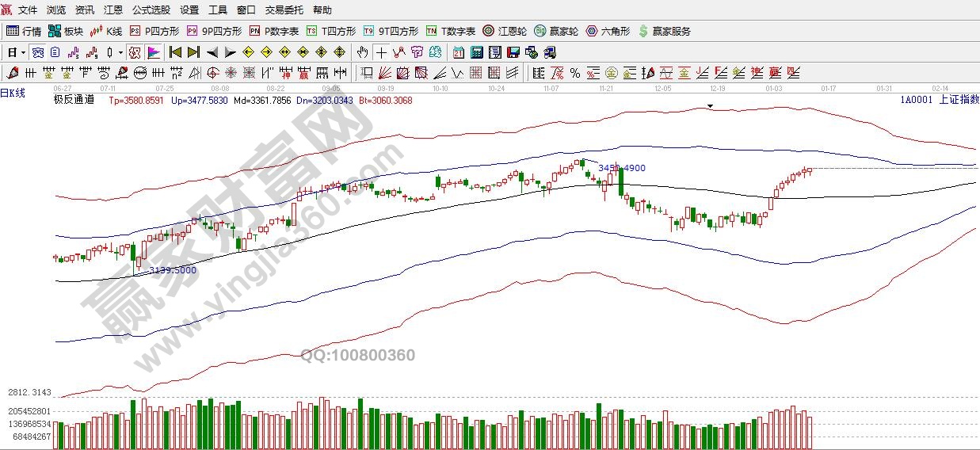Open the 公式选股 menu

pyautogui.click(x=151, y=10)
